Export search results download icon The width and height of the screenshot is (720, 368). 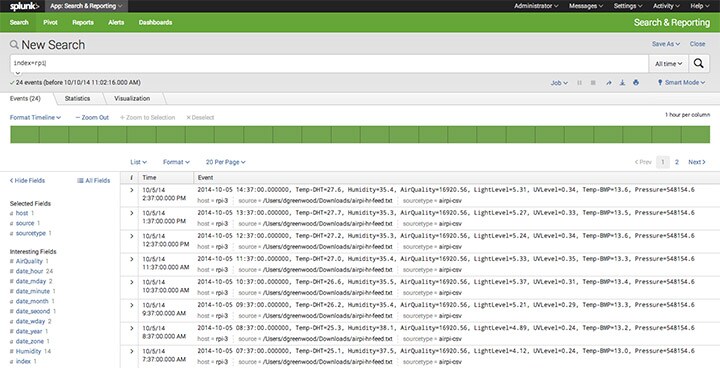point(622,83)
